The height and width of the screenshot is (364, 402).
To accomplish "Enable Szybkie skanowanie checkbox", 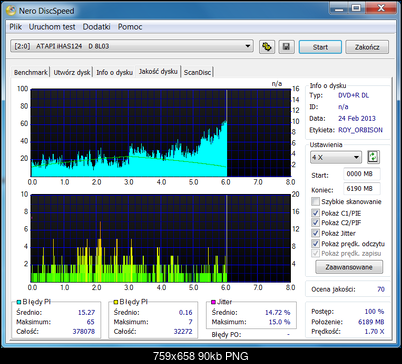I will (x=315, y=201).
